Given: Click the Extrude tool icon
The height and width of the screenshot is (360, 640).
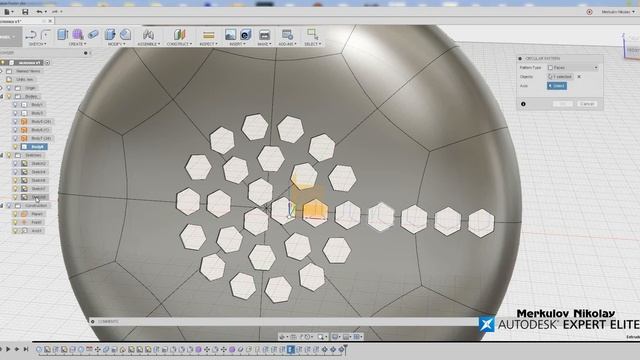Looking at the screenshot, I should click(62, 34).
